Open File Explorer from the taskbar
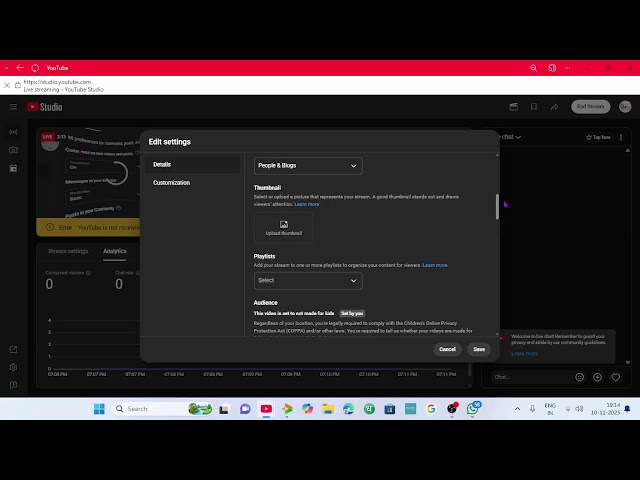 328,409
